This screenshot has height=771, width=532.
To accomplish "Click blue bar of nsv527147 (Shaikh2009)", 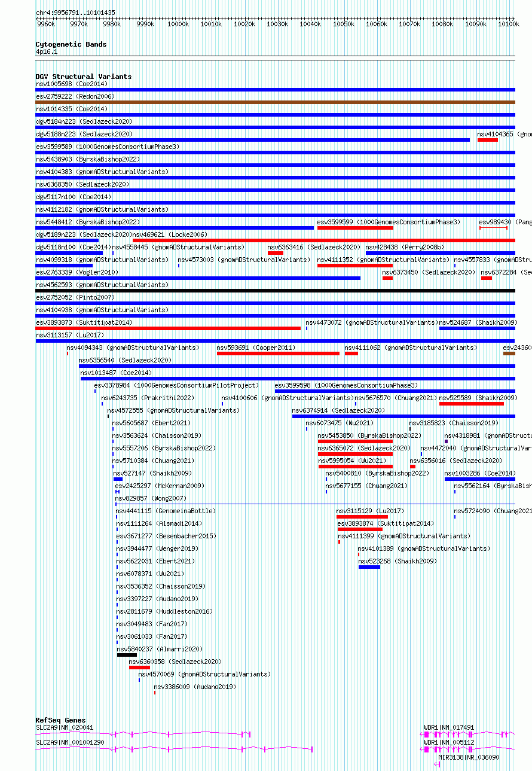I will tap(118, 479).
